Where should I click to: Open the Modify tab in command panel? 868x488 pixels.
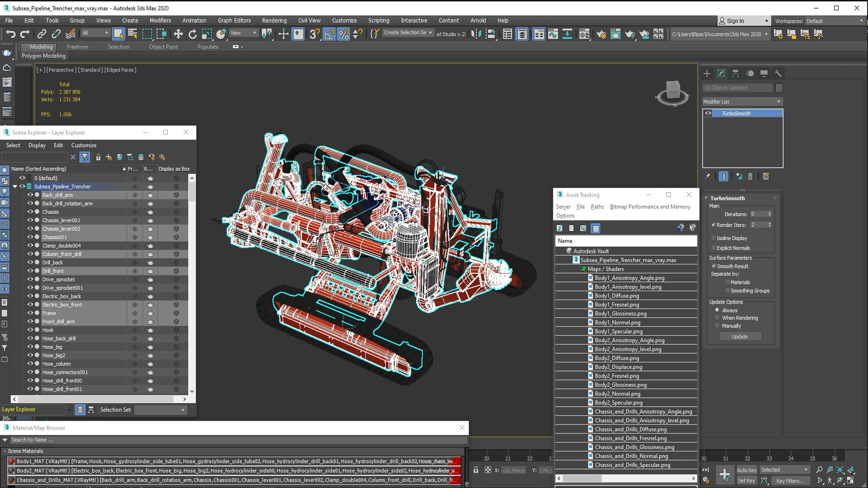click(722, 73)
